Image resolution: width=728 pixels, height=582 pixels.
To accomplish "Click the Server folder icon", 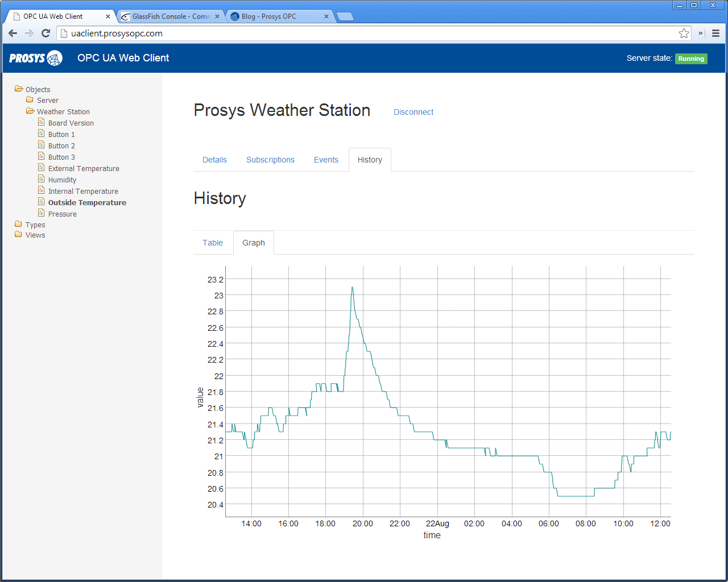I will pos(30,99).
